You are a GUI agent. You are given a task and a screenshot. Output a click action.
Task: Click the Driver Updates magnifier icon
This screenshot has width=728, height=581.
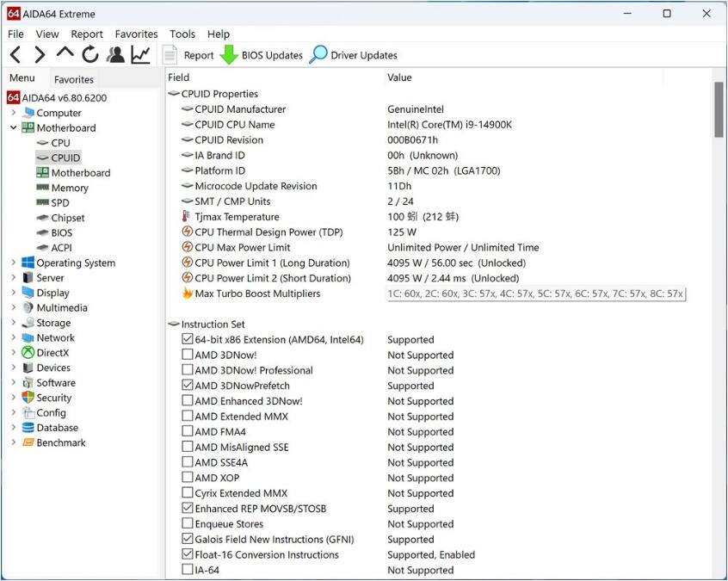pos(318,55)
